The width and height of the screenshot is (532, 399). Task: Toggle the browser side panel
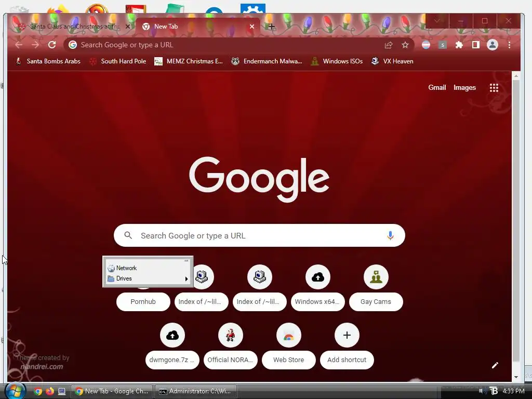pos(476,45)
